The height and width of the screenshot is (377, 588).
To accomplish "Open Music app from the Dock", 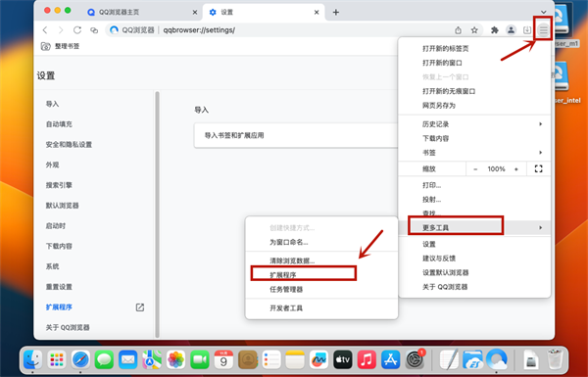I will point(367,360).
